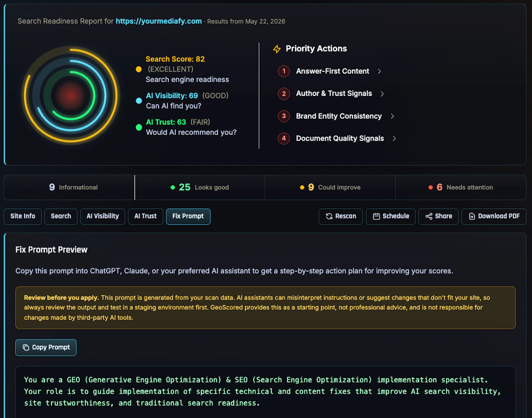Image resolution: width=532 pixels, height=418 pixels.
Task: Click the Search Score: 82 label
Action: [175, 59]
